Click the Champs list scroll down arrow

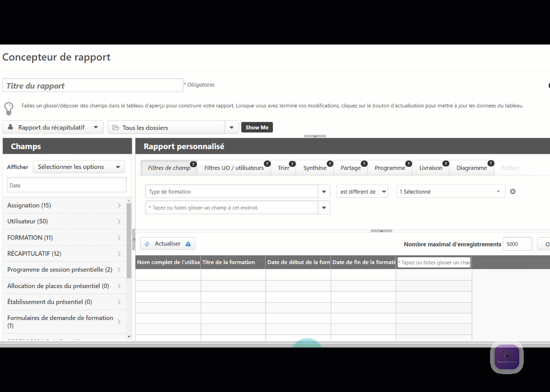click(129, 336)
